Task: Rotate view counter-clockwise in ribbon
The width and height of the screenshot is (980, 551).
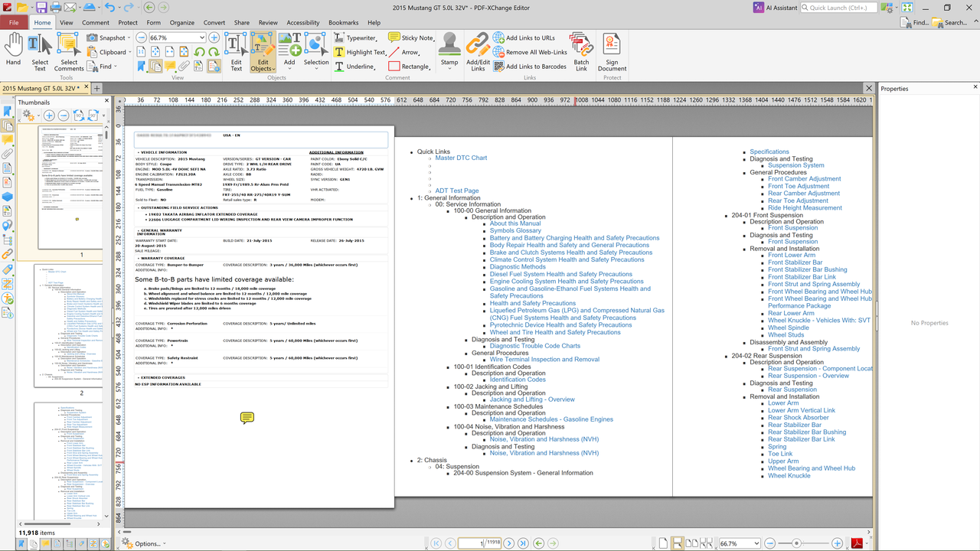Action: (x=199, y=52)
